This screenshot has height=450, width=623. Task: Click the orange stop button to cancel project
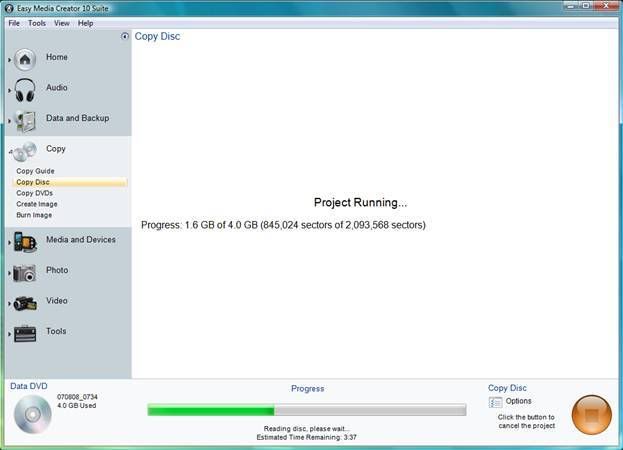[591, 415]
